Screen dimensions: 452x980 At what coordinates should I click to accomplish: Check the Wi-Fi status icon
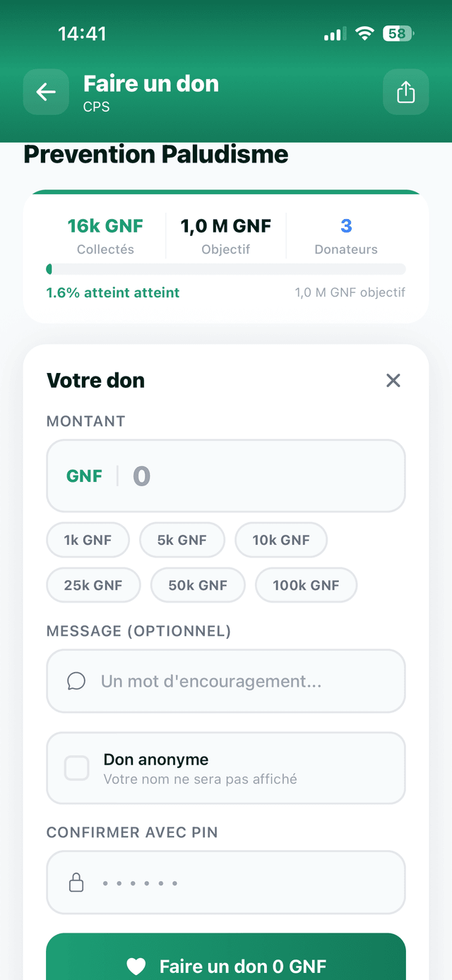point(364,33)
